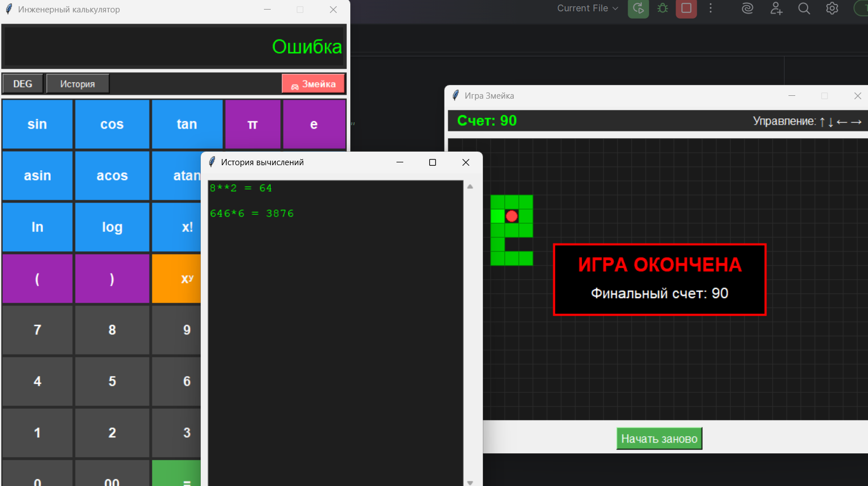Close the Игра Змейка window
Viewport: 868px width, 486px height.
(x=857, y=96)
